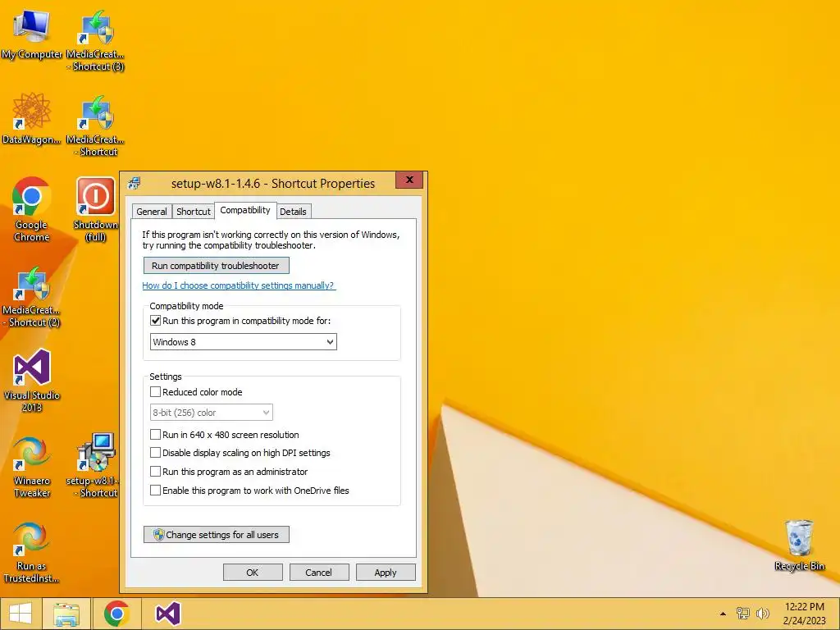Check Run this program as an administrator
840x630 pixels.
click(x=155, y=472)
